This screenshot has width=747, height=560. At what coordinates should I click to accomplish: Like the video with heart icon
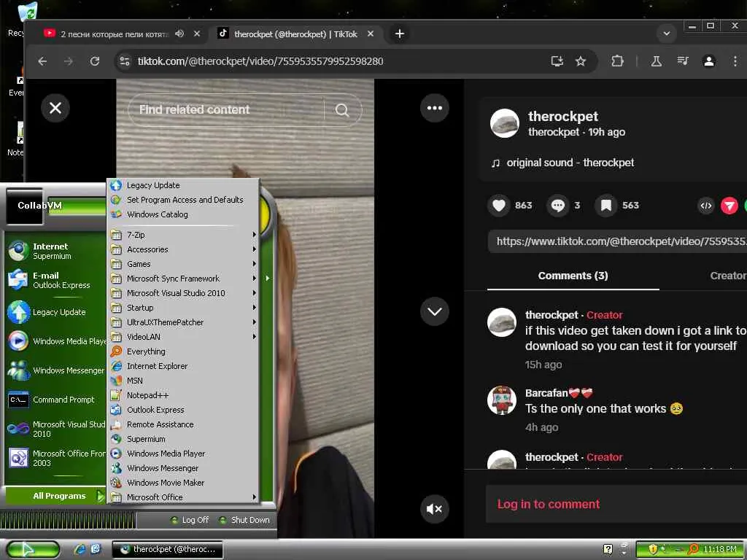[499, 205]
